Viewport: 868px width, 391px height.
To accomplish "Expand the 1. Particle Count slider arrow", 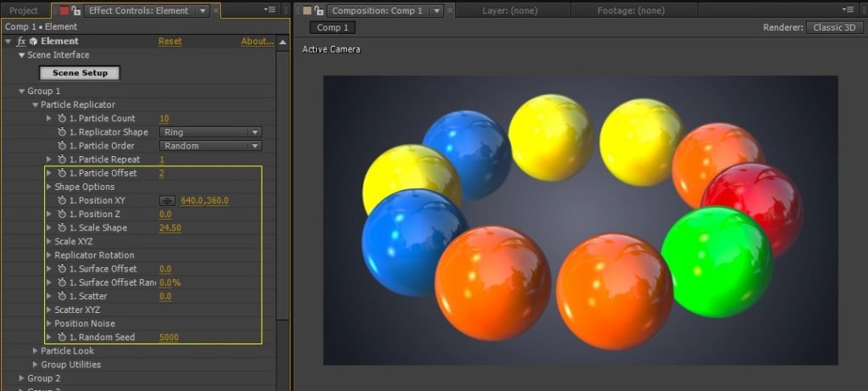I will [x=48, y=119].
